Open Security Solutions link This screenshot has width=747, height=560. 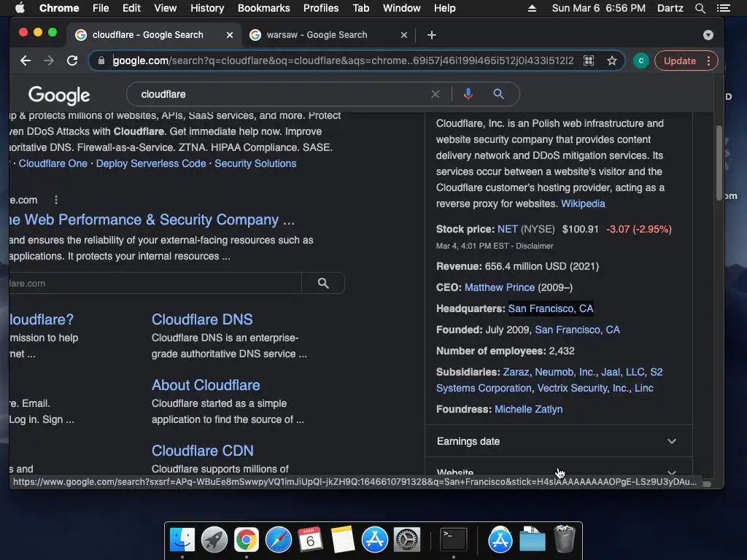coord(255,163)
